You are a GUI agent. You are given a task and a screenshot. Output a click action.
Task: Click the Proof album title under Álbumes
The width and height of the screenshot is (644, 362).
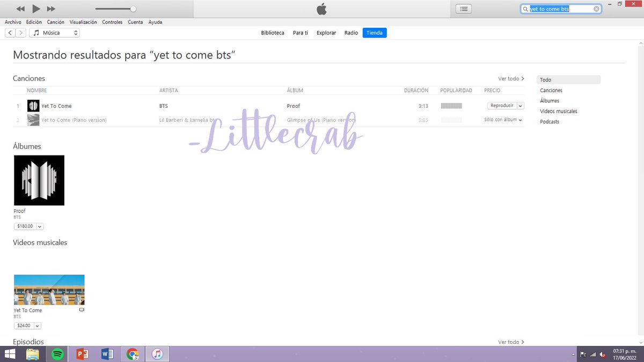pos(20,211)
